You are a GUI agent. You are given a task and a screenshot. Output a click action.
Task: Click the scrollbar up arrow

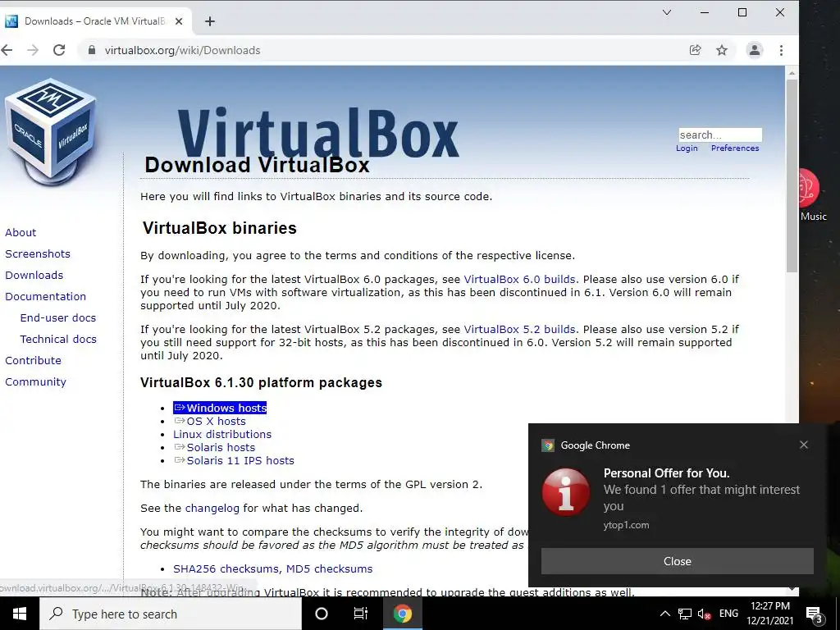[792, 72]
